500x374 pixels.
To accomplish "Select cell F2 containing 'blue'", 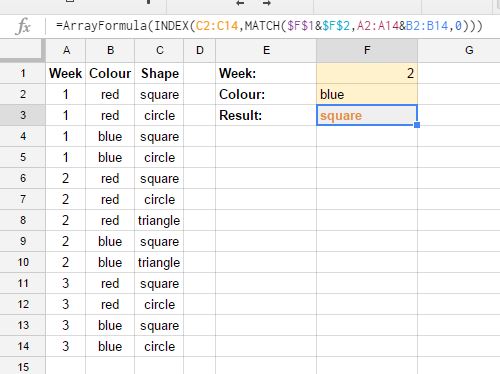I will point(367,94).
